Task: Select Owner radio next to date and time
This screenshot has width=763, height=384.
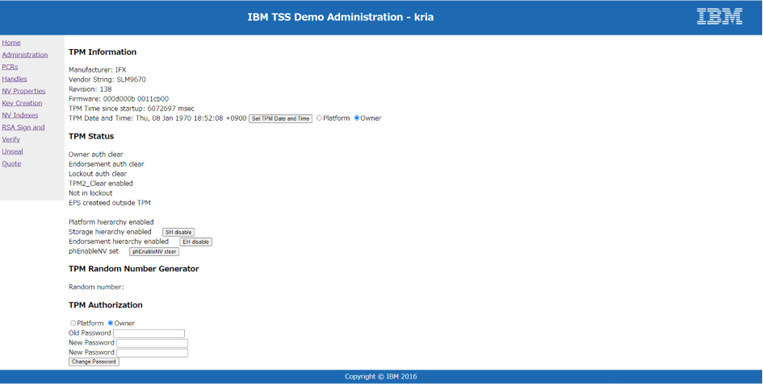Action: click(357, 118)
